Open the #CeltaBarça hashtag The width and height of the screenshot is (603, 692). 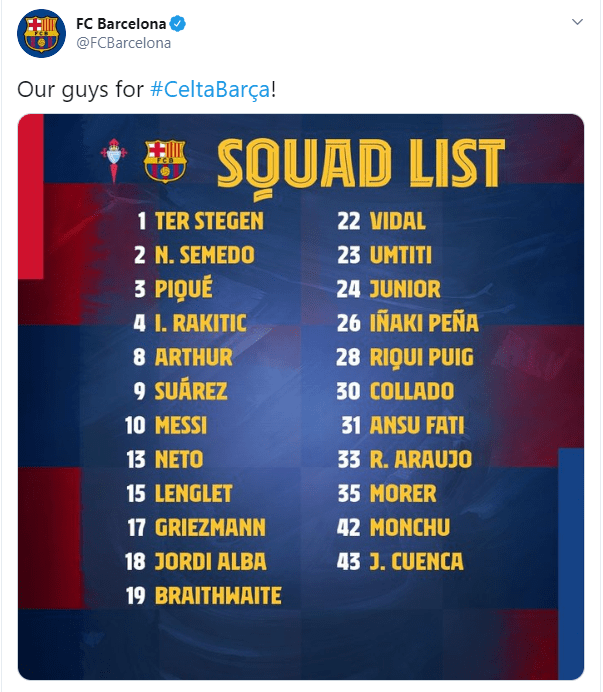[x=210, y=89]
